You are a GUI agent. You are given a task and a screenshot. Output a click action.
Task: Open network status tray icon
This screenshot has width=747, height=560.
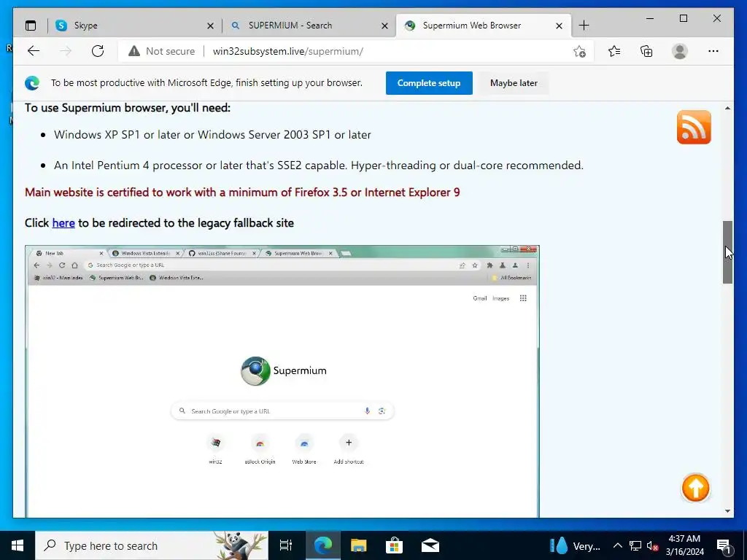(635, 545)
